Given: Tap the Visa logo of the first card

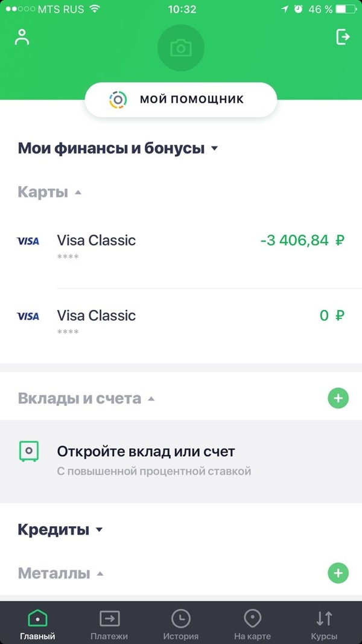Looking at the screenshot, I should pyautogui.click(x=28, y=241).
